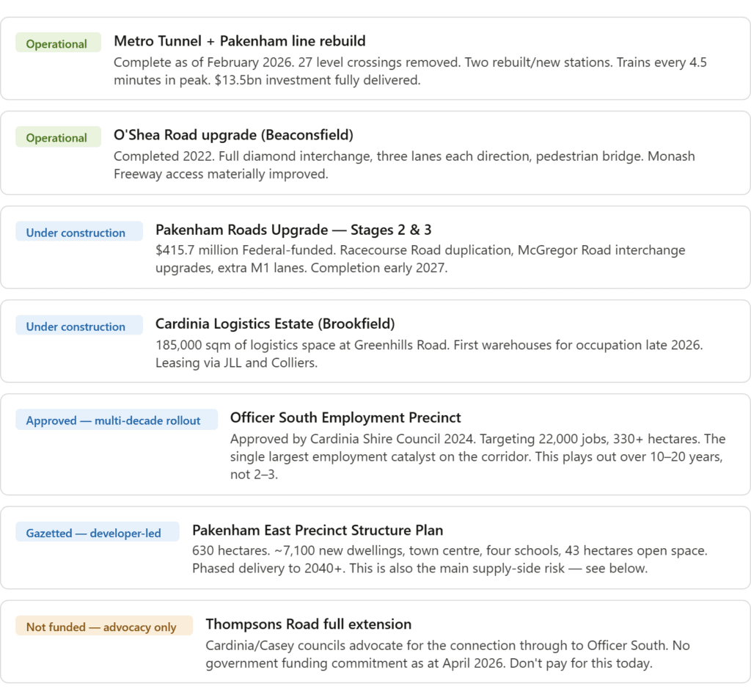Select Under construction badge for Pakenham Roads Upgrade
Viewport: 751px width, 700px height.
[76, 233]
